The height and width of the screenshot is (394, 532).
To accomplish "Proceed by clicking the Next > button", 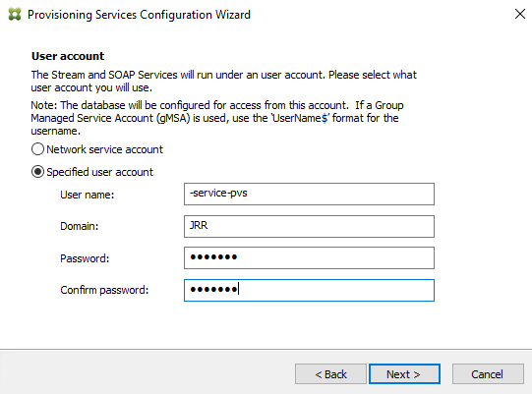I will pyautogui.click(x=404, y=374).
